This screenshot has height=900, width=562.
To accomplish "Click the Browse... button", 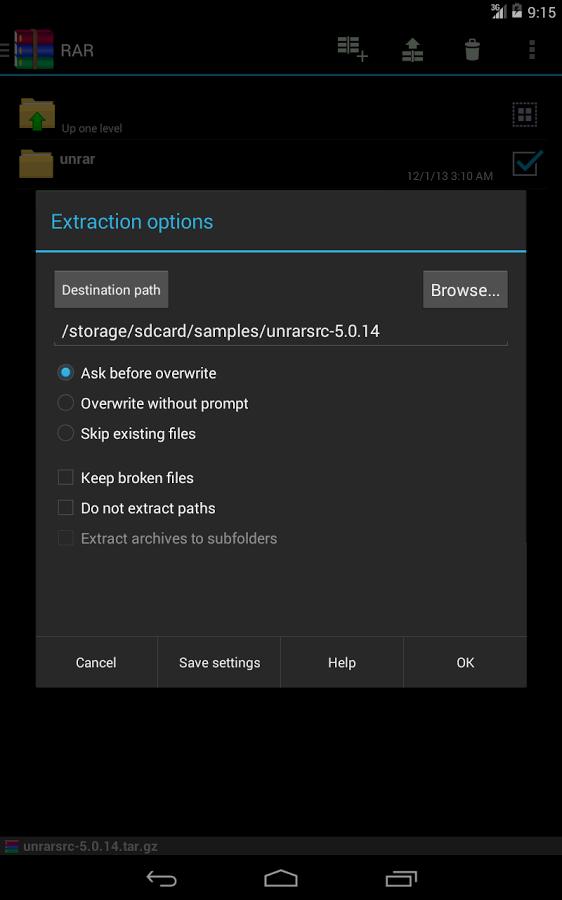I will [465, 290].
